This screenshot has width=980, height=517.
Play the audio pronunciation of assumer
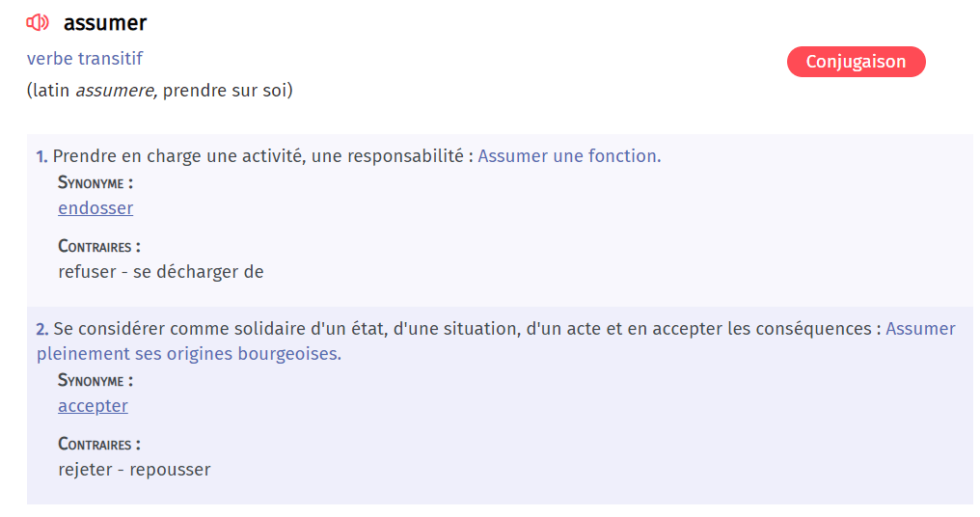pyautogui.click(x=38, y=22)
